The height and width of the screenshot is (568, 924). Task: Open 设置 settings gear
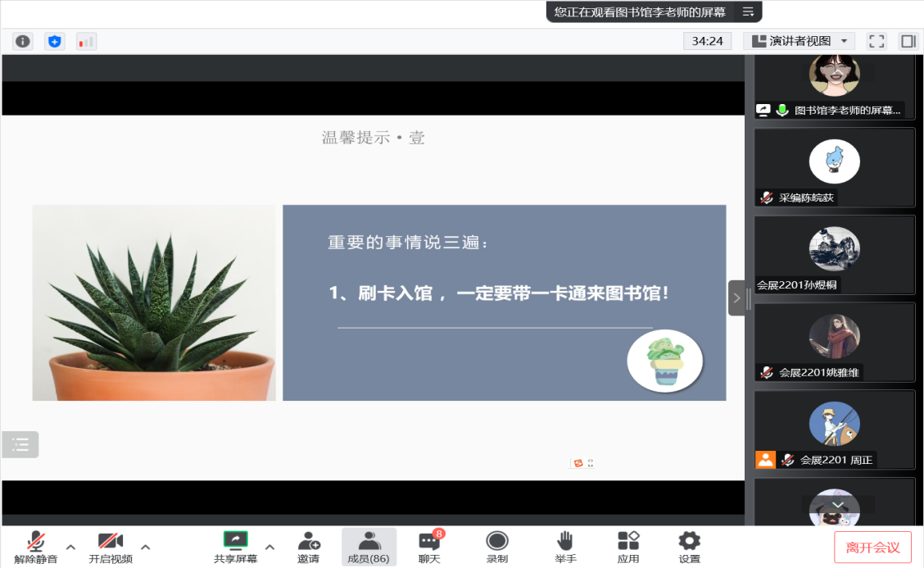[689, 547]
